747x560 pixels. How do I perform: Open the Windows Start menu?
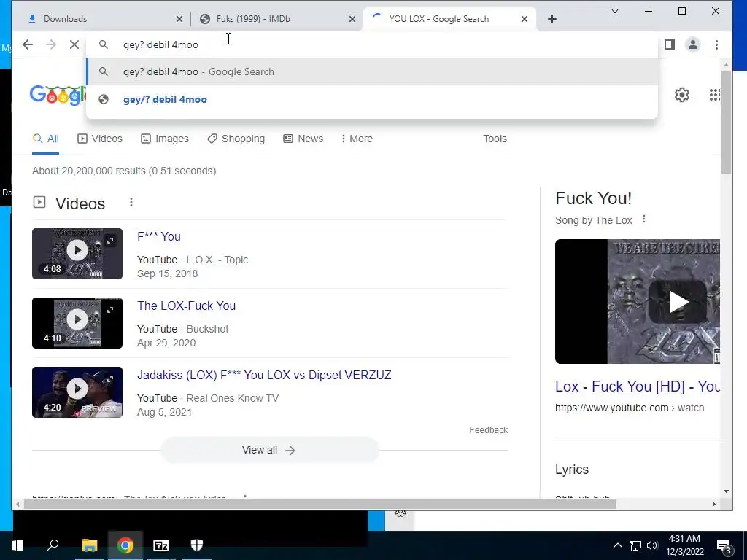point(18,545)
